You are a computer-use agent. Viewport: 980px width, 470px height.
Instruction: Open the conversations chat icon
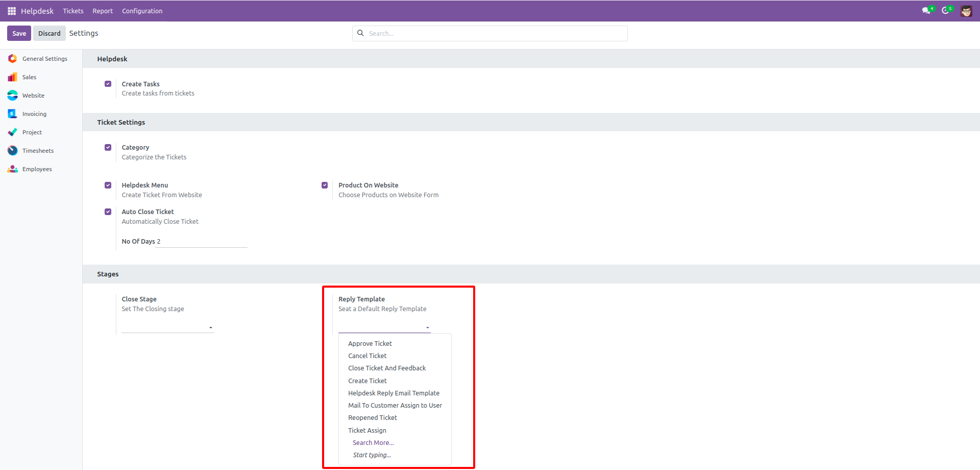(x=926, y=11)
